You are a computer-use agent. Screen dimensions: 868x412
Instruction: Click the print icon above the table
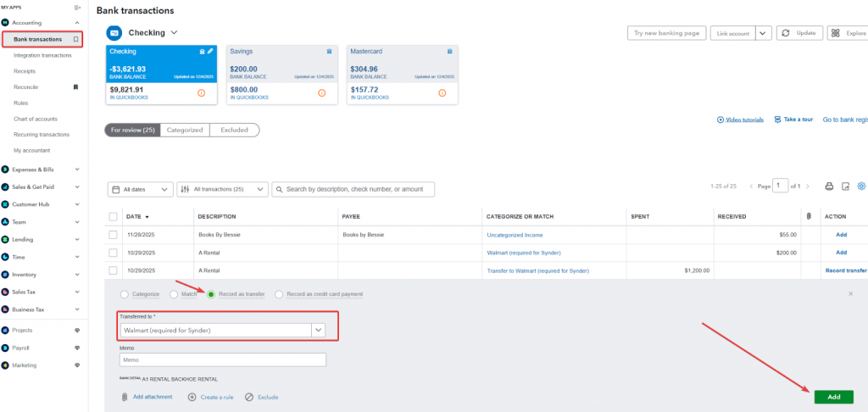[x=830, y=187]
